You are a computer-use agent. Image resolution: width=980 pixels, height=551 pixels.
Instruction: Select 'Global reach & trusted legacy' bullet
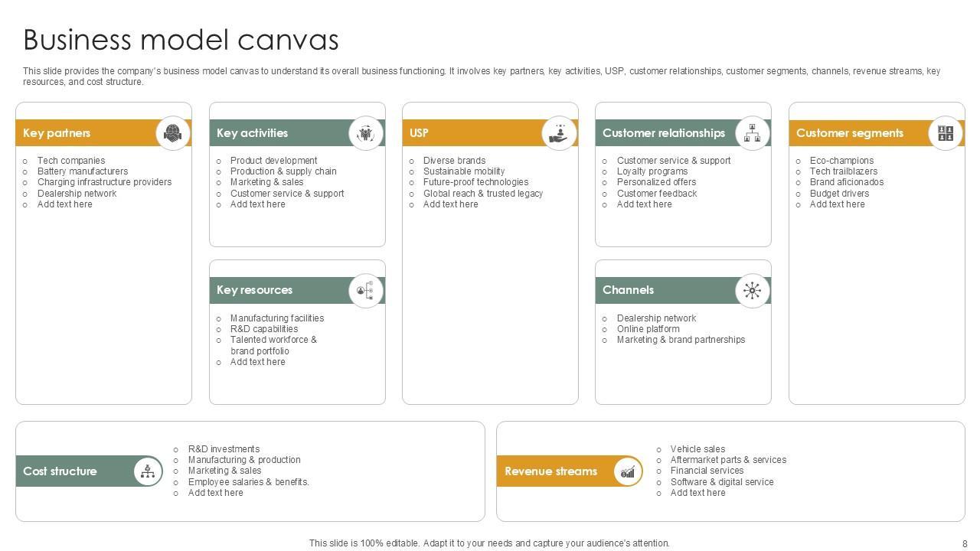pos(483,194)
